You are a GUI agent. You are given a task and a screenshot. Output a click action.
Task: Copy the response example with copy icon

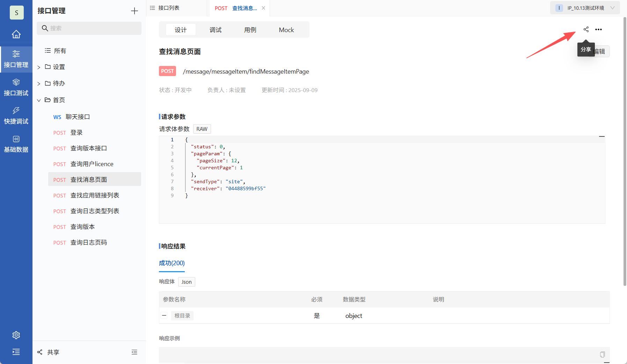(x=603, y=355)
